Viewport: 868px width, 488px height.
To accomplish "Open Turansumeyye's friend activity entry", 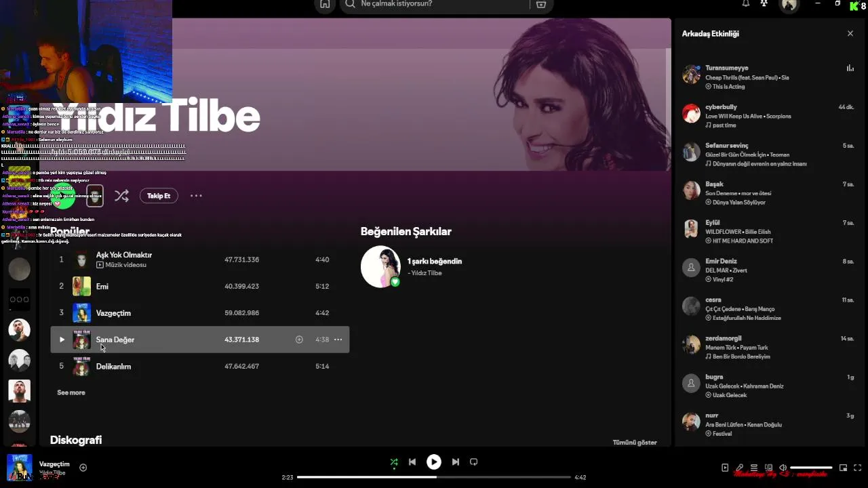I will 769,77.
